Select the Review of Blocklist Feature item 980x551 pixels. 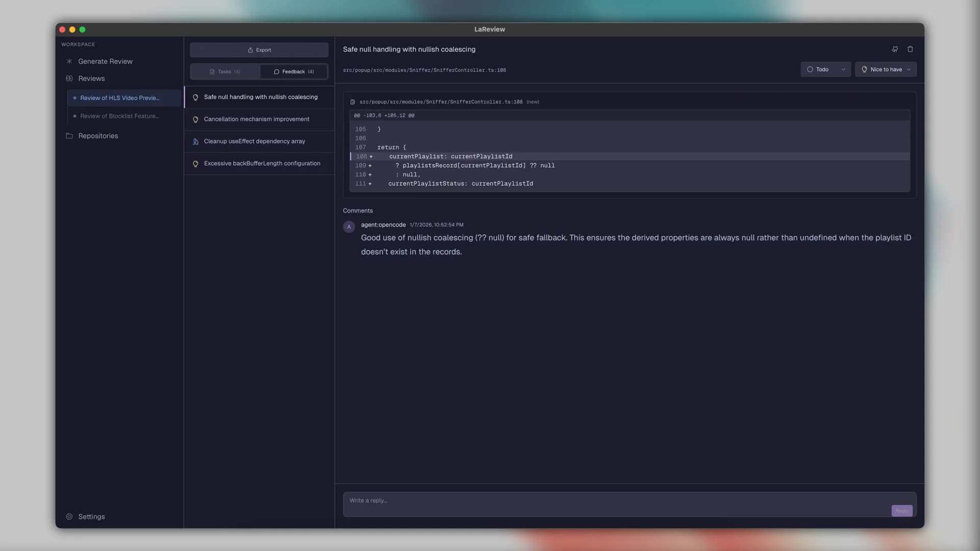(x=120, y=116)
